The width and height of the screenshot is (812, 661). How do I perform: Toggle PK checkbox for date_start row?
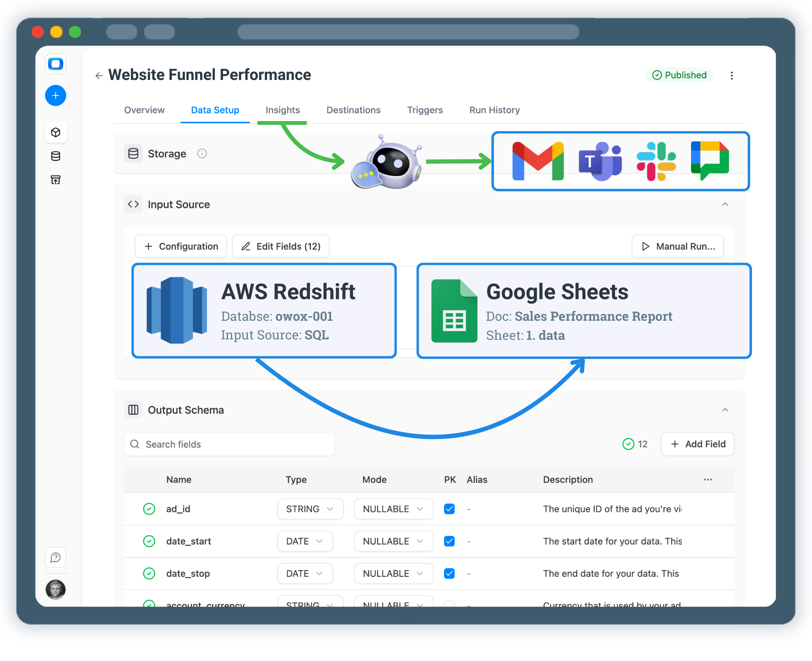point(449,541)
